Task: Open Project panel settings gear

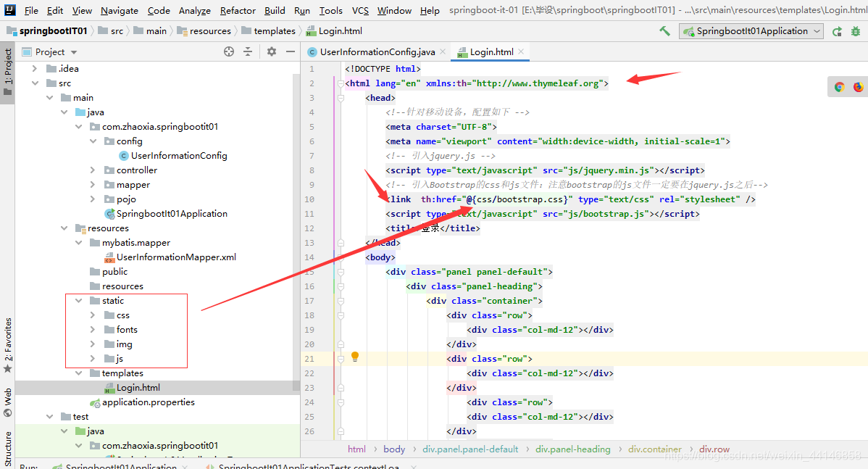Action: tap(271, 51)
